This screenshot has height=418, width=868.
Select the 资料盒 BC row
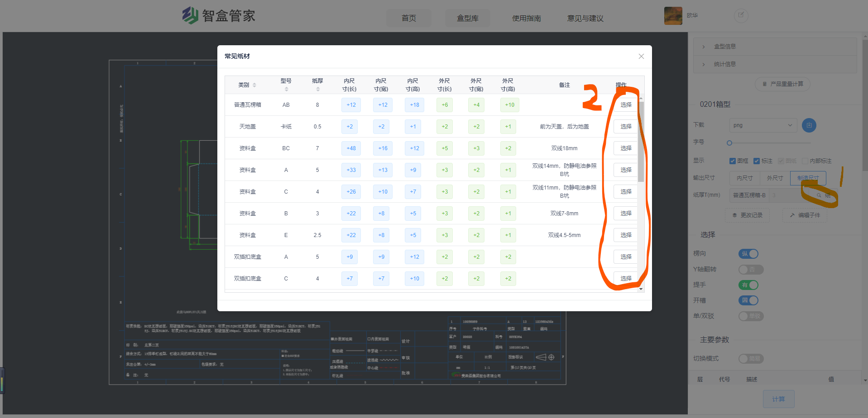tap(626, 148)
